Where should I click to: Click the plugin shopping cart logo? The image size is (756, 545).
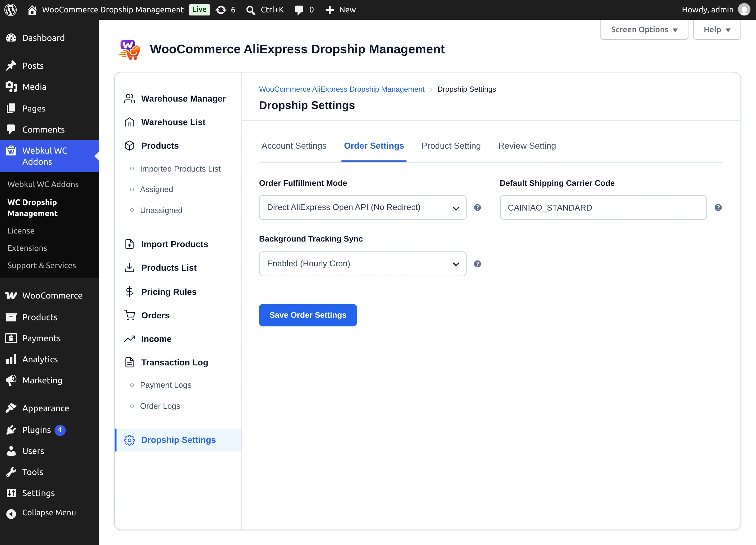tap(129, 50)
